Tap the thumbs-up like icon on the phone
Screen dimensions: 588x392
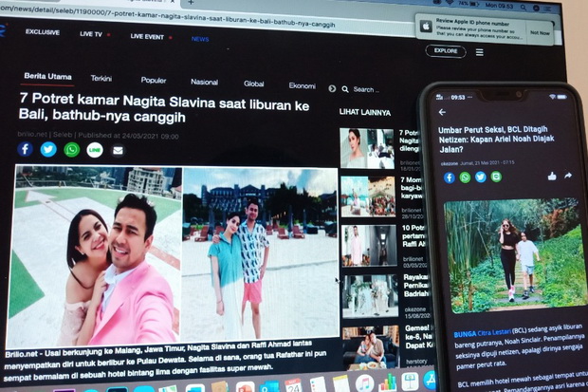tap(552, 176)
